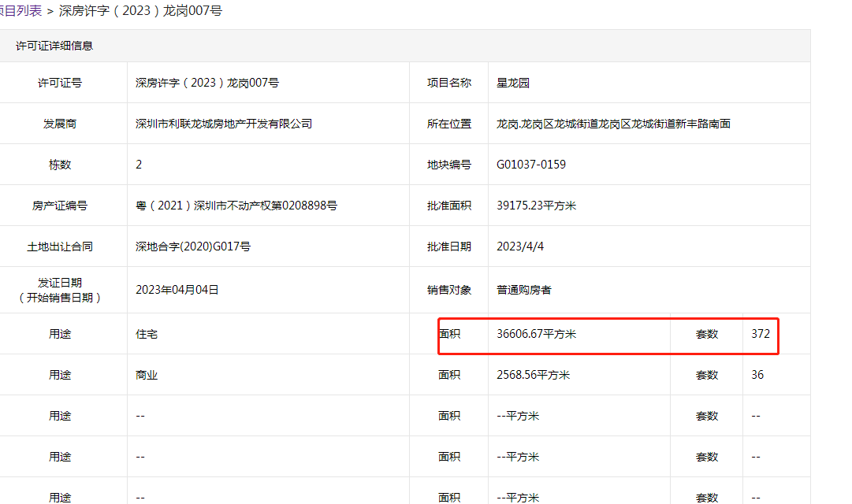This screenshot has height=504, width=852.
Task: Select approved area 39175.23平方米
Action: point(536,206)
